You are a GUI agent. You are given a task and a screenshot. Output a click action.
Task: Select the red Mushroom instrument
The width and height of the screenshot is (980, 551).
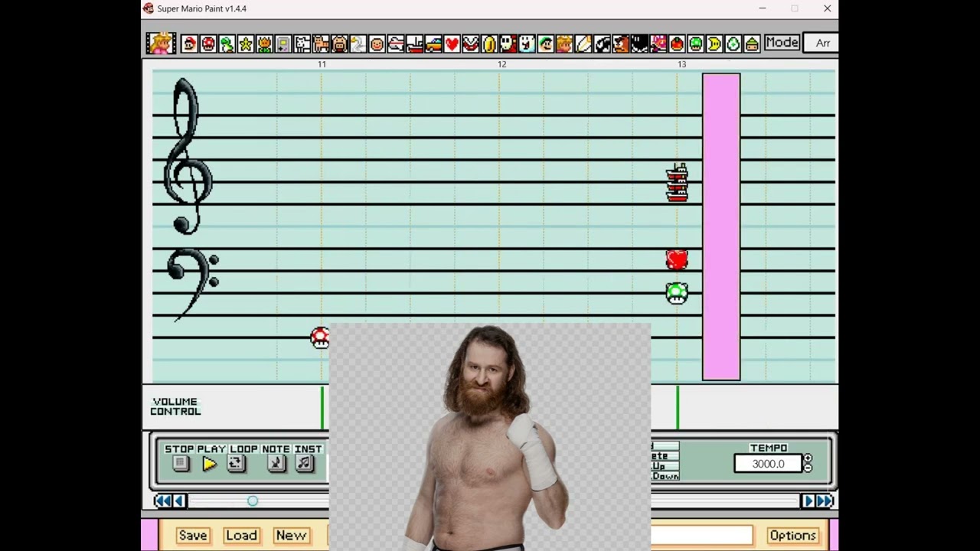(208, 44)
